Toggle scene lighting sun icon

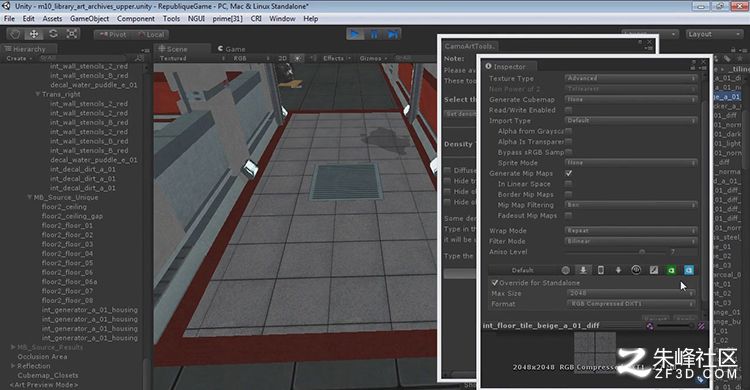(298, 58)
